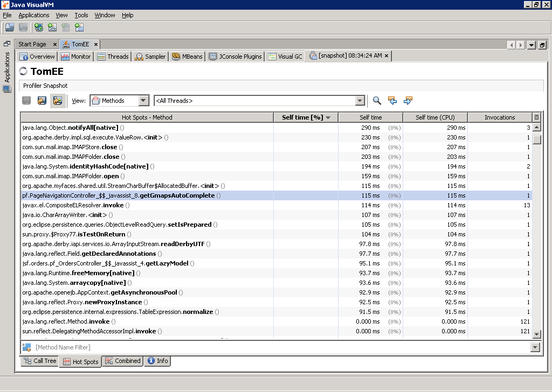Screen dimensions: 552x392
Task: Click the method name filter icon
Action: coord(26,347)
